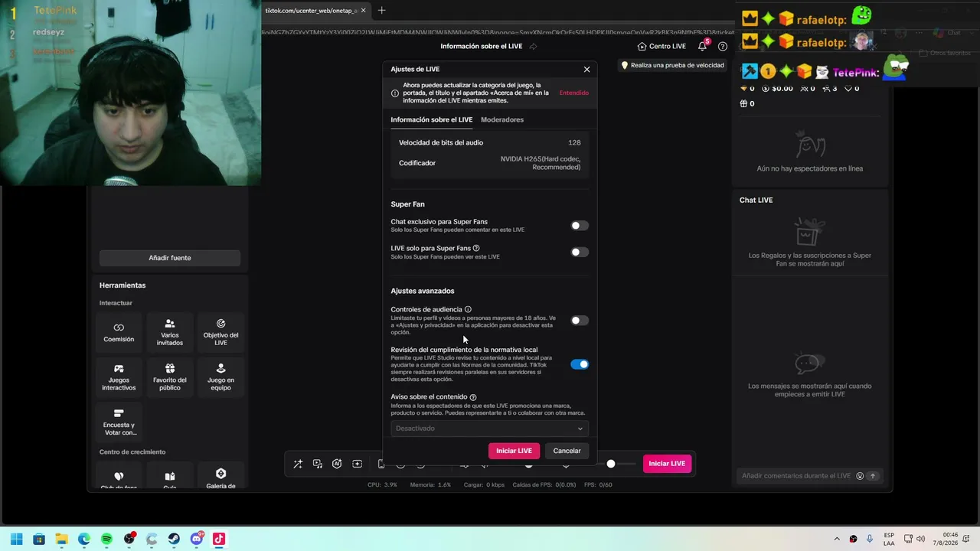Toggle LIVE solo para Super Fans
The width and height of the screenshot is (980, 551).
580,252
